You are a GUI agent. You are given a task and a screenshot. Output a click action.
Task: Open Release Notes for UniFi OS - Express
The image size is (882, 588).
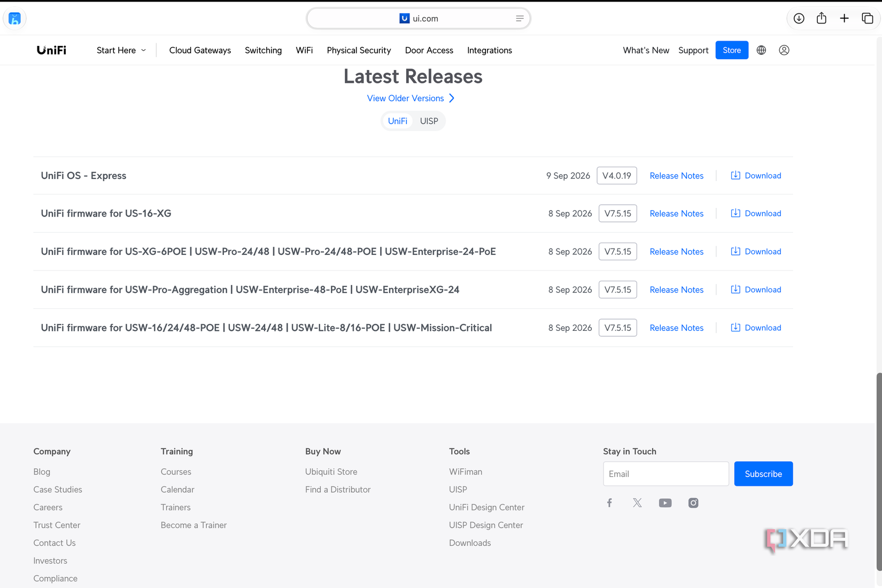(677, 175)
